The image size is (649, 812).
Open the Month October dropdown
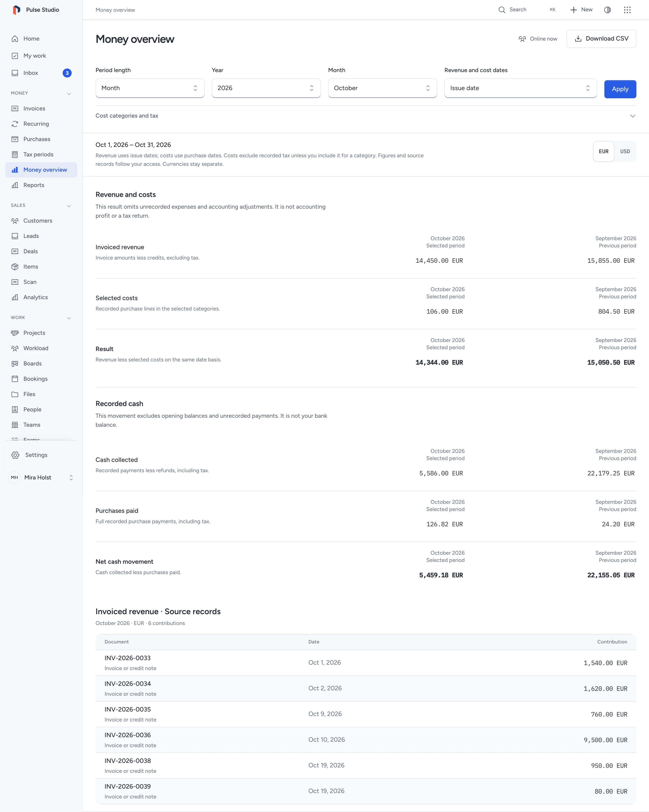(382, 88)
